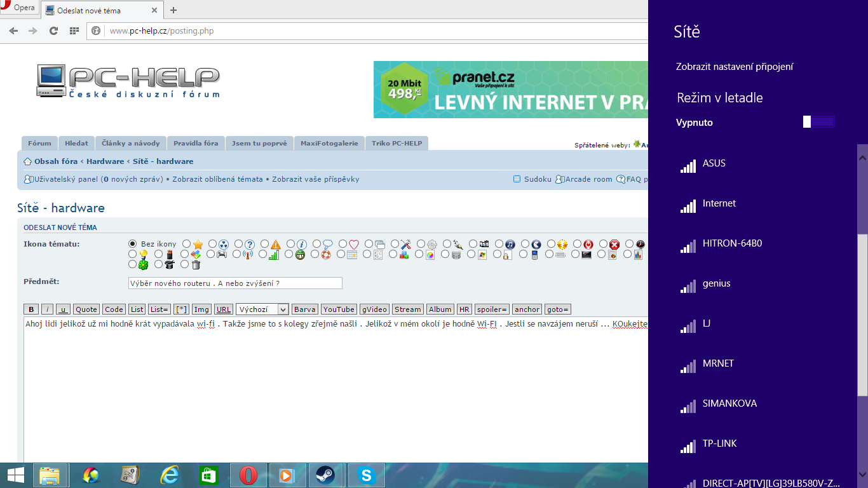Image resolution: width=868 pixels, height=488 pixels.
Task: Click the Networks panel vertical scrollbar
Action: coord(862,316)
